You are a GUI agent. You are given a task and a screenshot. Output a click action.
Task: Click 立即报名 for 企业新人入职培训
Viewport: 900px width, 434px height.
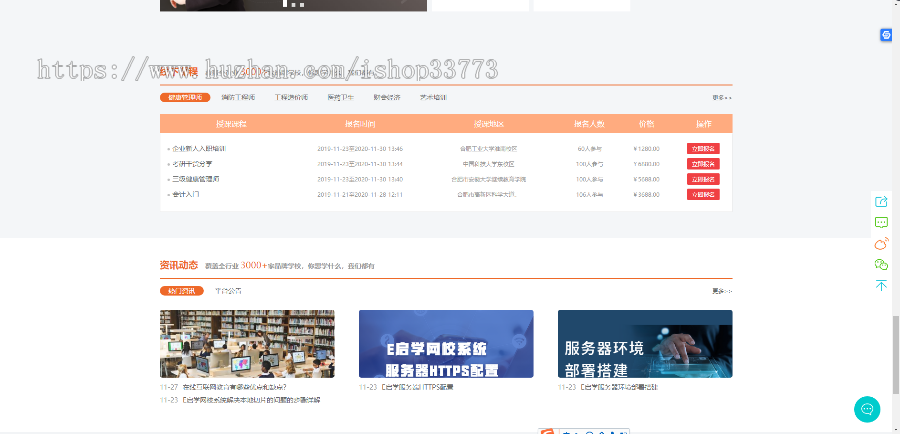[x=703, y=149]
